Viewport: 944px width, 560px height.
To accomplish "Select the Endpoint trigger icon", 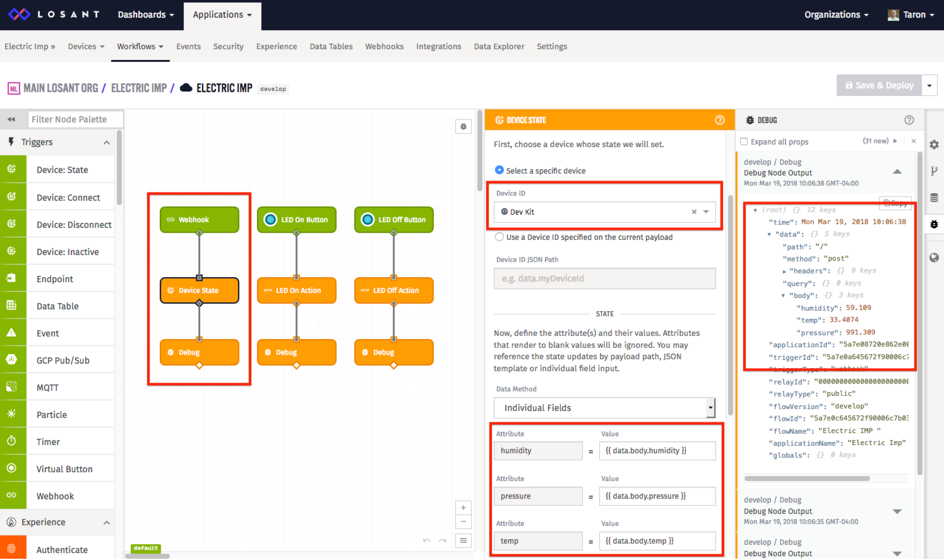I will 12,278.
